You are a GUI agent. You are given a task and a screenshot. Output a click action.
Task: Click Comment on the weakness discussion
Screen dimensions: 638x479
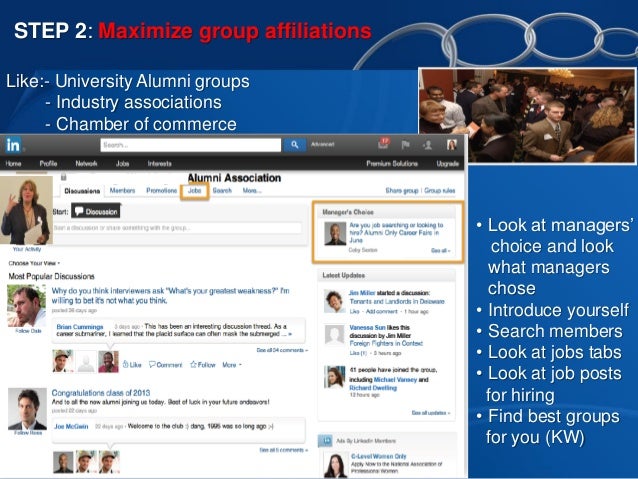(166, 365)
